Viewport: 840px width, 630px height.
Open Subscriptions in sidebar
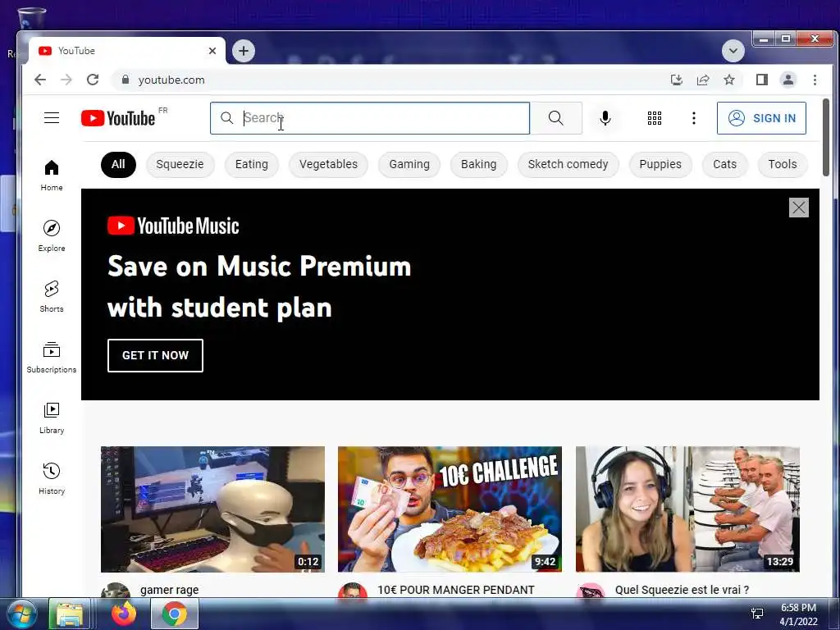point(52,358)
